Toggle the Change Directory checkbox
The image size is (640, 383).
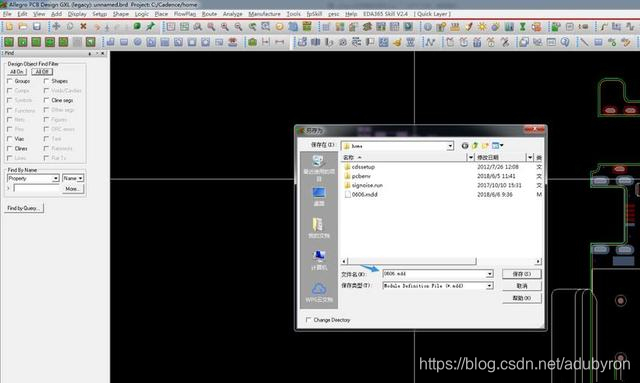pyautogui.click(x=308, y=320)
